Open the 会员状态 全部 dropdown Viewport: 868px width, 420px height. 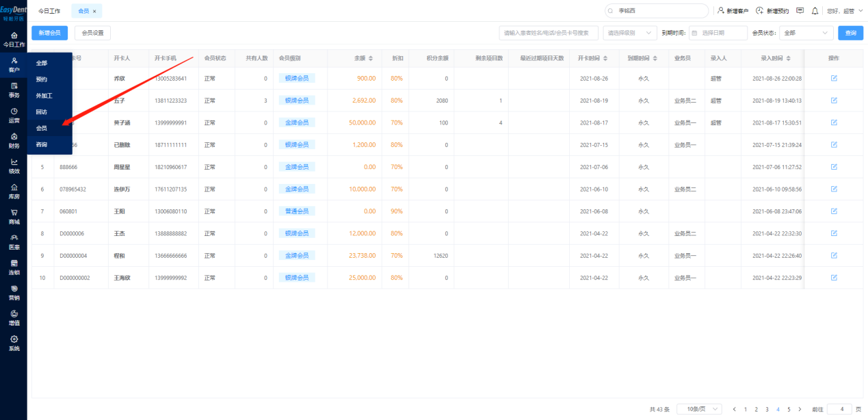tap(806, 33)
